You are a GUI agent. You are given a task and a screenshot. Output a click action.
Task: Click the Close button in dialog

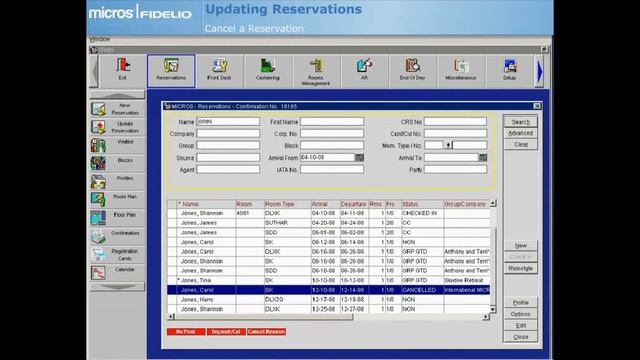[521, 337]
